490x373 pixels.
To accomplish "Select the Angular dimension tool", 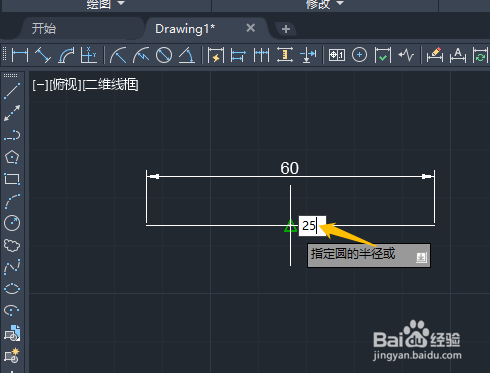I will coord(187,55).
